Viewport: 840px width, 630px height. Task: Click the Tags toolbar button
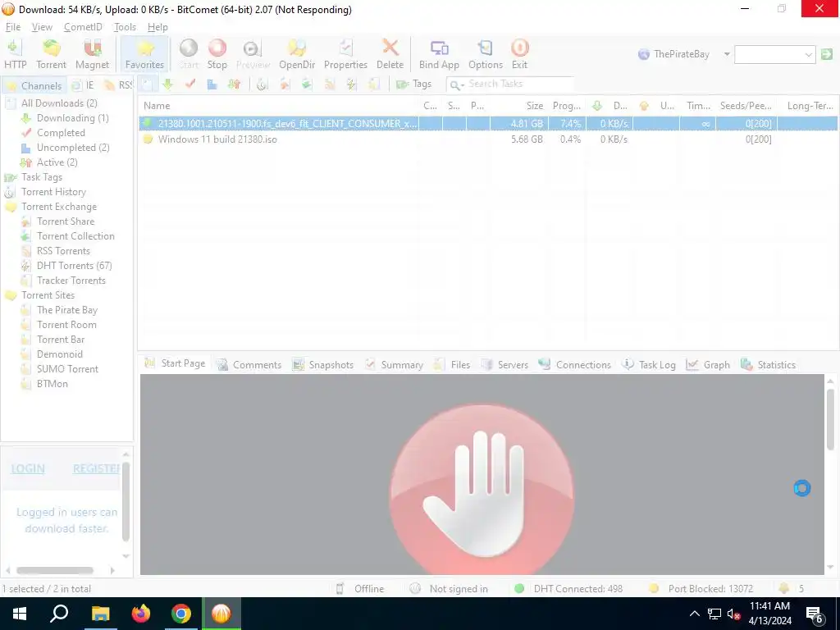(x=413, y=84)
